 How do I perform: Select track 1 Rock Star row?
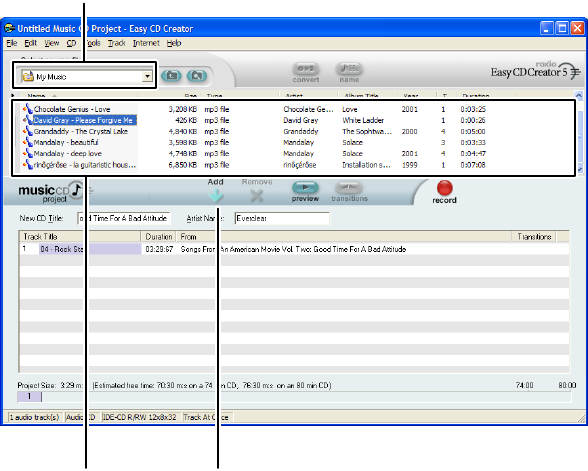coord(294,249)
